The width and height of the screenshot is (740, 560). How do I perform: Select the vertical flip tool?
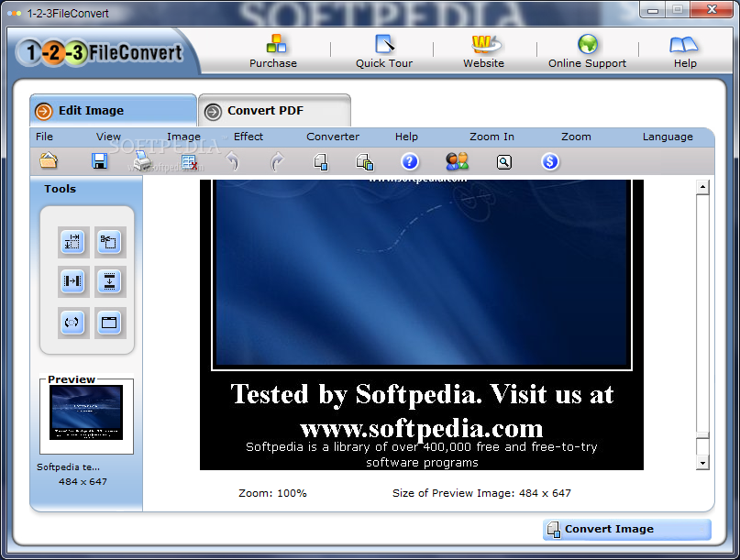[x=109, y=281]
